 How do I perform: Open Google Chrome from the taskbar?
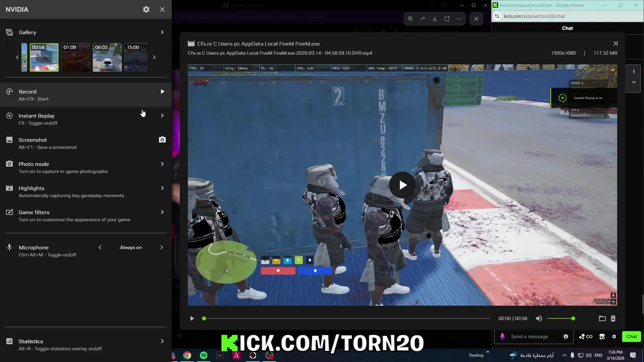[187, 355]
